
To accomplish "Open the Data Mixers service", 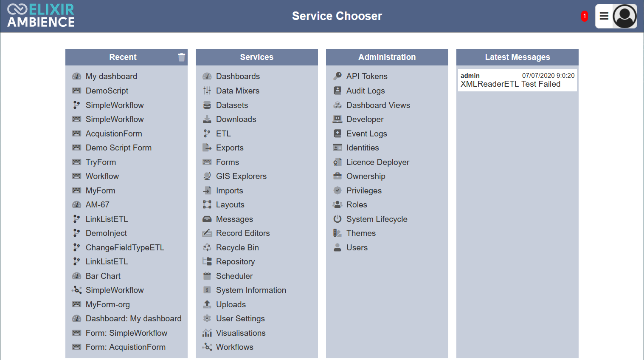I will coord(237,91).
